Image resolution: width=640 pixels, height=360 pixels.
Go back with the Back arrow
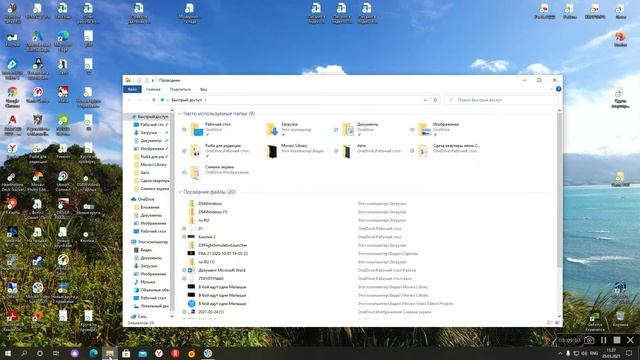[x=130, y=100]
